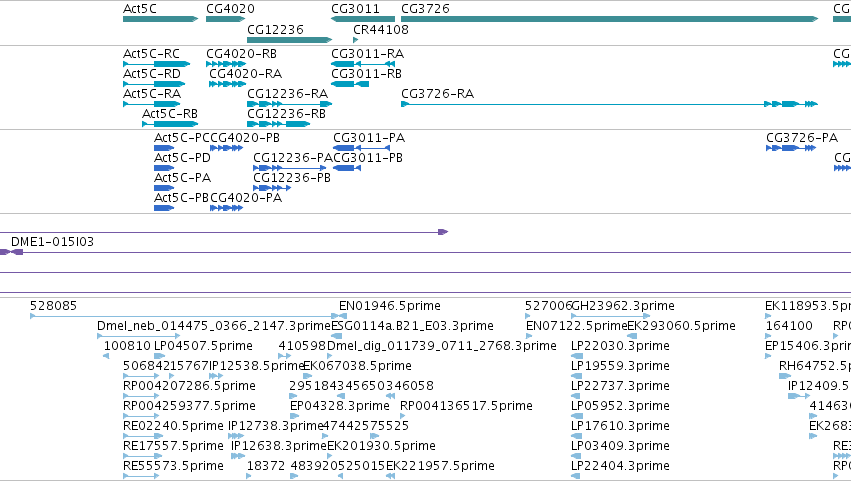Open the RP004259377.5prime EST label
Image resolution: width=851 pixels, height=481 pixels.
[x=189, y=407]
